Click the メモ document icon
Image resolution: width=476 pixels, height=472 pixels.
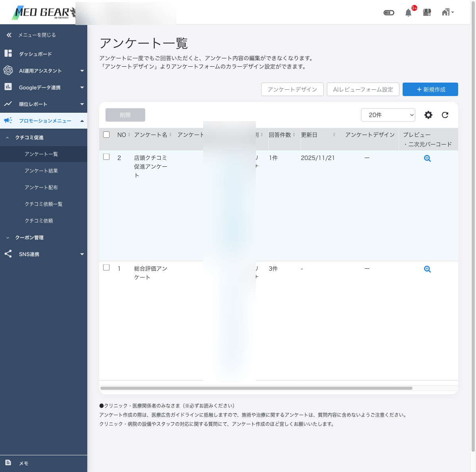pyautogui.click(x=8, y=462)
